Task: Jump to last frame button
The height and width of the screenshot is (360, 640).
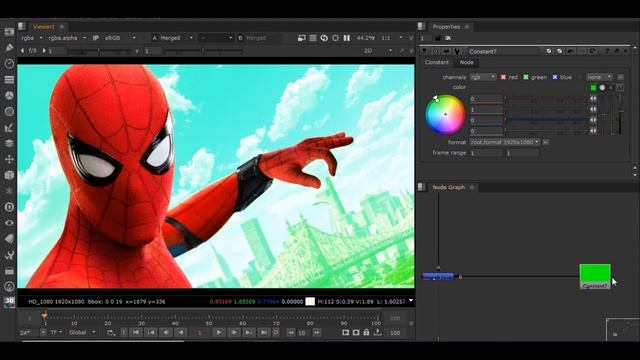Action: (x=264, y=333)
